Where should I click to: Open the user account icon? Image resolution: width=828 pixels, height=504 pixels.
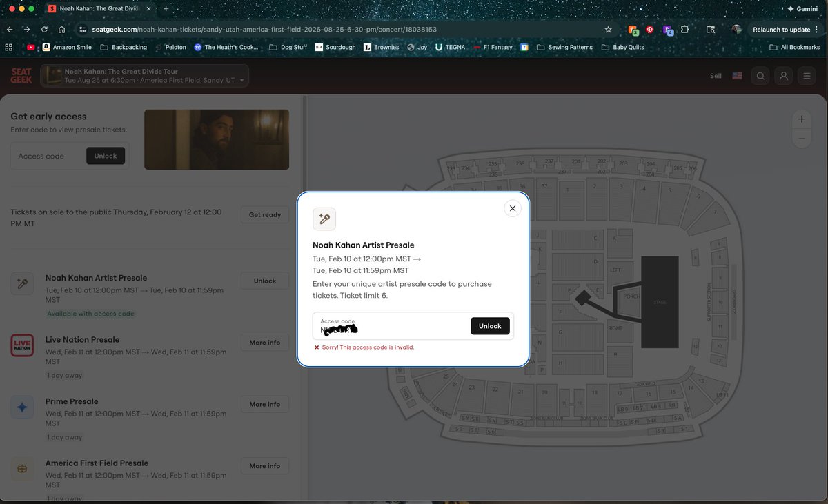(x=783, y=76)
